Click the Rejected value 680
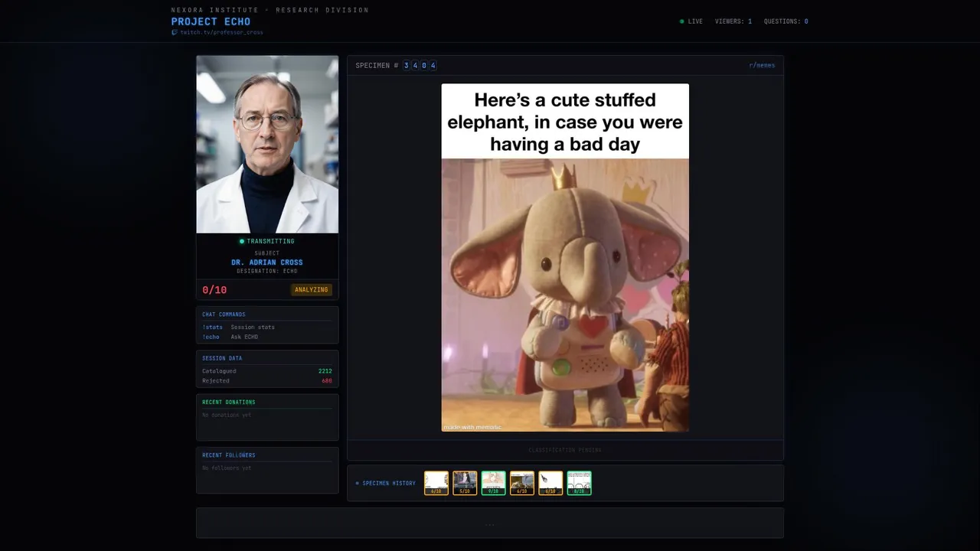The width and height of the screenshot is (980, 551). click(327, 380)
